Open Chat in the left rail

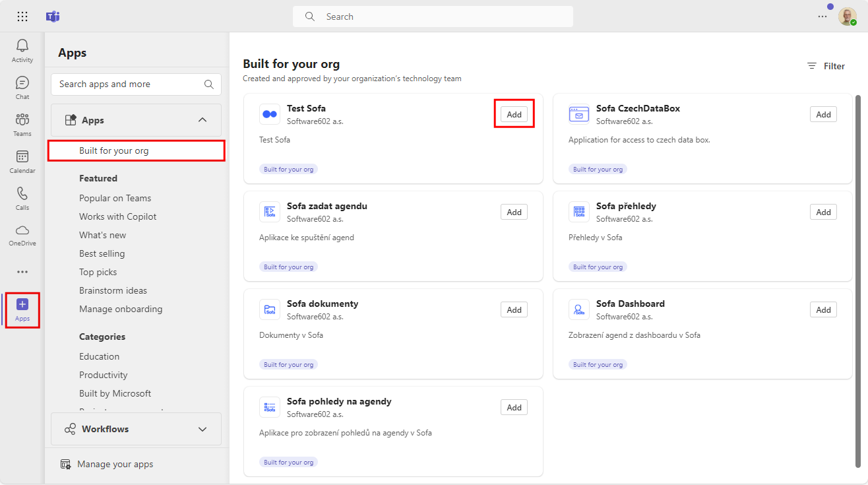[x=22, y=88]
